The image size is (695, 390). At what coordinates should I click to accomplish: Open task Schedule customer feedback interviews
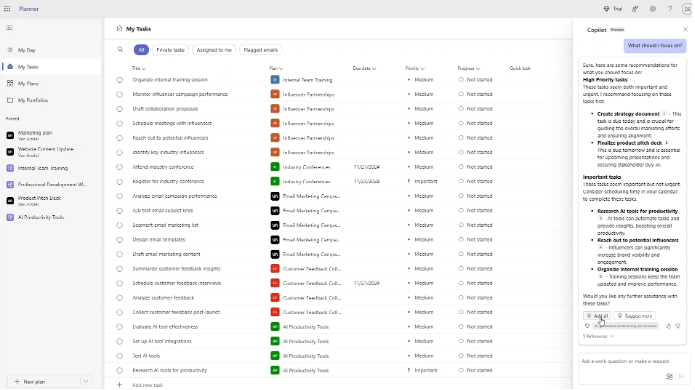click(x=176, y=283)
